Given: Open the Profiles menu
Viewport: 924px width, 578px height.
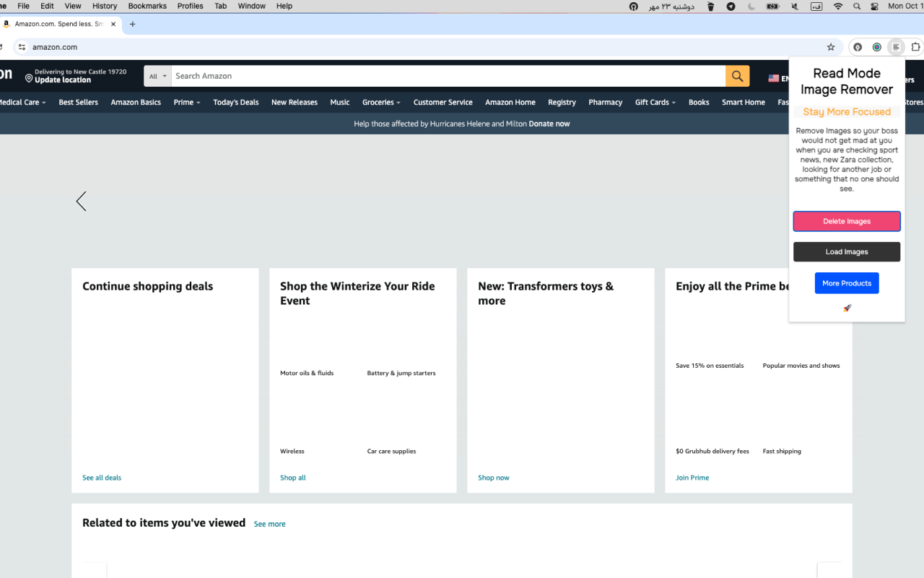Looking at the screenshot, I should click(x=191, y=6).
